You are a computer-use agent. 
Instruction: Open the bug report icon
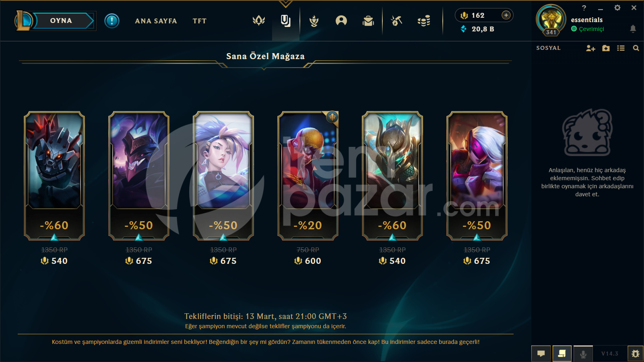tap(635, 354)
